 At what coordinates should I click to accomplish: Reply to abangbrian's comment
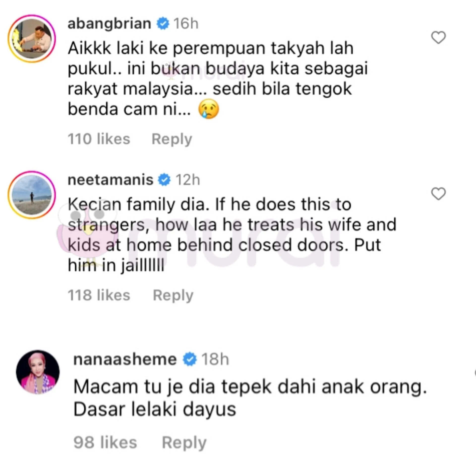[x=172, y=139]
